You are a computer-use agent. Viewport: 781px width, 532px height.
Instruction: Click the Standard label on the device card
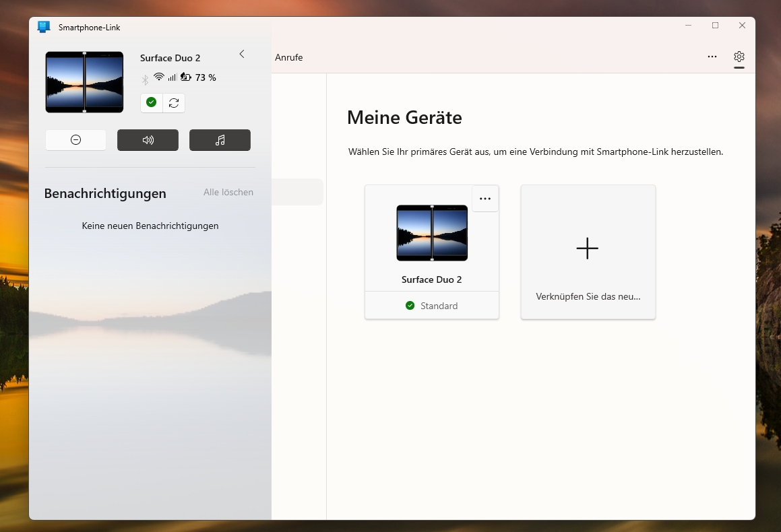(439, 306)
